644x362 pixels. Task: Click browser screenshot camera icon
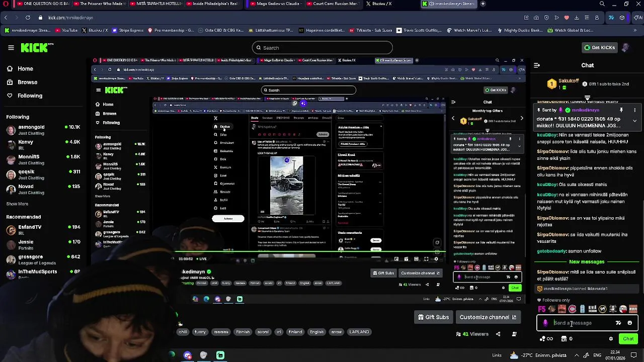tap(537, 18)
